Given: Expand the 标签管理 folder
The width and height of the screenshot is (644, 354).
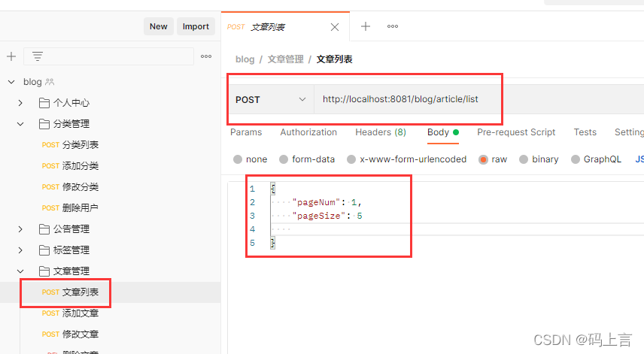Looking at the screenshot, I should 20,250.
